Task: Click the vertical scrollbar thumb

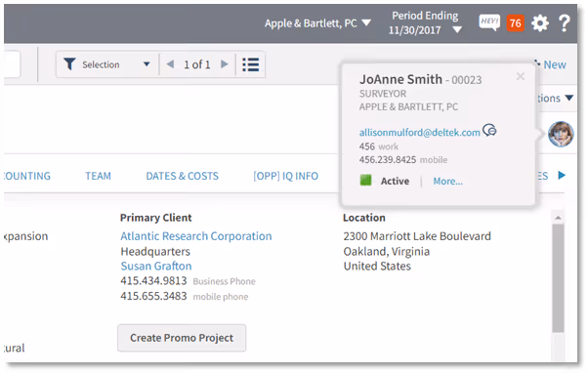Action: tap(558, 278)
